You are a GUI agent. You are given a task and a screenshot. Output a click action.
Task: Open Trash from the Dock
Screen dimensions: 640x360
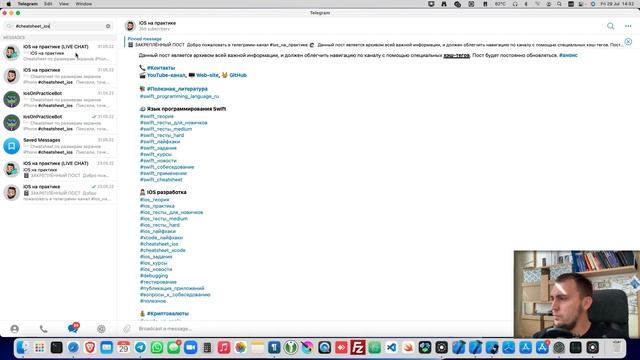click(616, 347)
